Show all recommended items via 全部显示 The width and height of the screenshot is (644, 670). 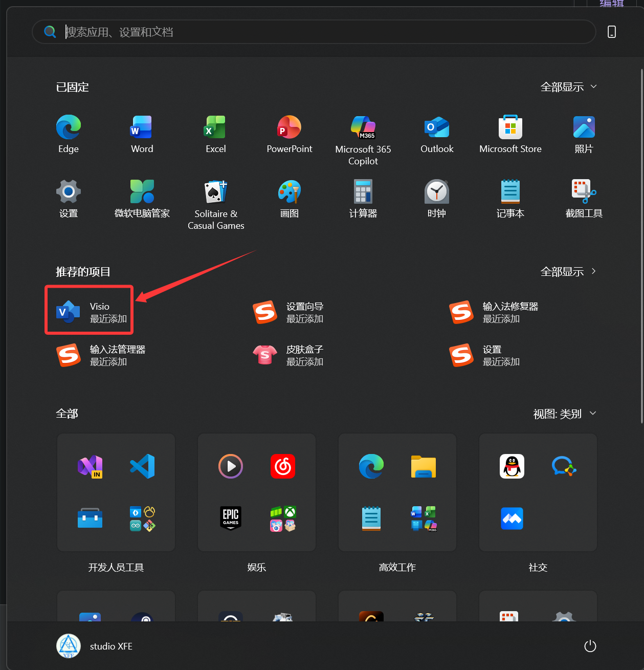tap(568, 271)
